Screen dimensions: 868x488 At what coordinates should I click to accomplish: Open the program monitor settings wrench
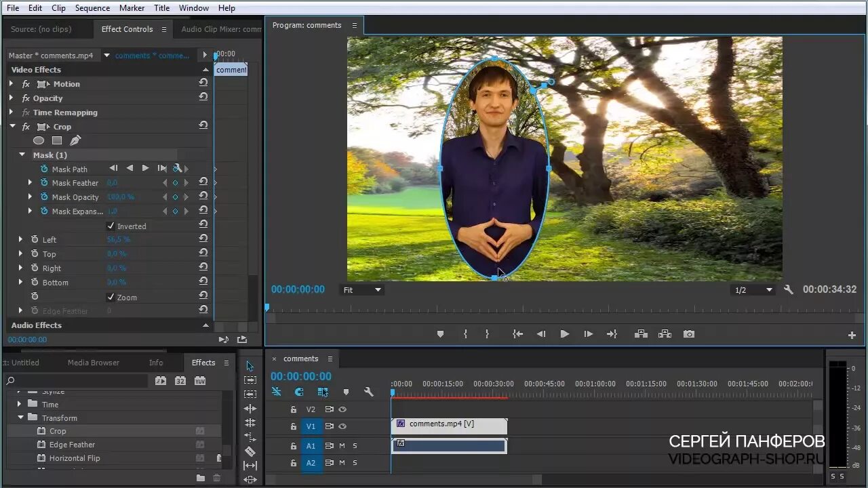[x=788, y=289]
